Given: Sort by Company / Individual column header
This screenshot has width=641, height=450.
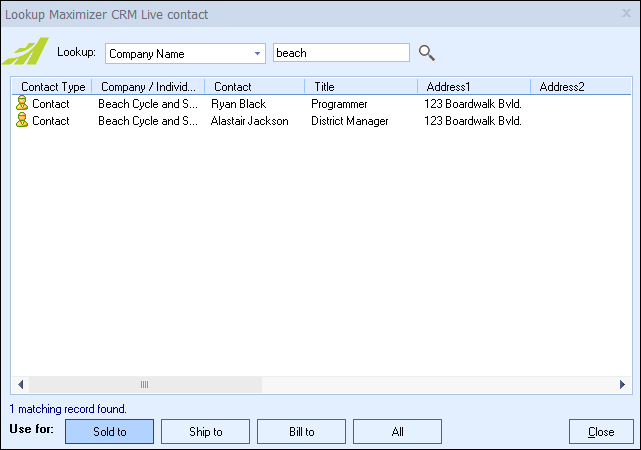Looking at the screenshot, I should [148, 87].
